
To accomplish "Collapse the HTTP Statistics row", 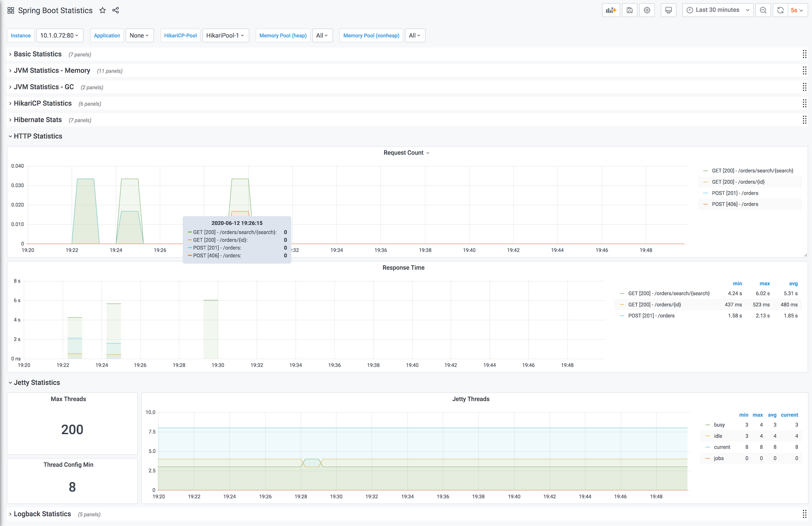I will tap(38, 136).
